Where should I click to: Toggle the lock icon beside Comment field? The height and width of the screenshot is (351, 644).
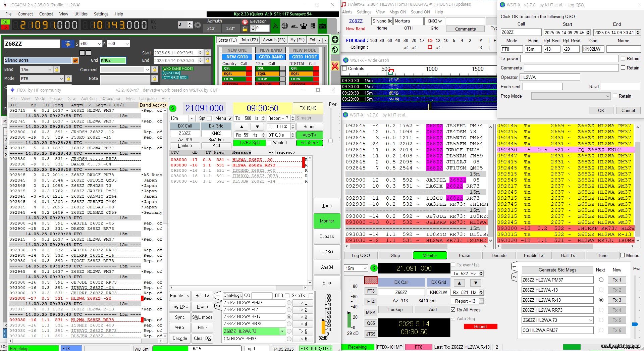[155, 69]
